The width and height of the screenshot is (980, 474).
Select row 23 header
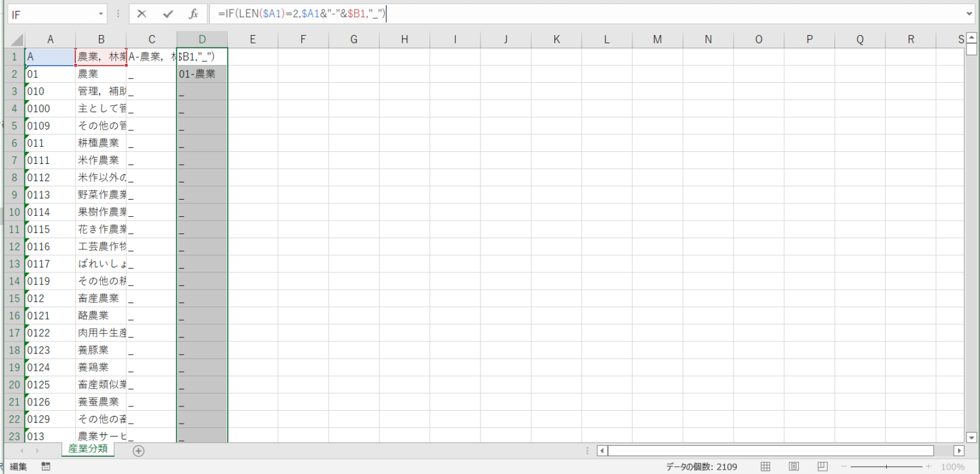pyautogui.click(x=14, y=436)
